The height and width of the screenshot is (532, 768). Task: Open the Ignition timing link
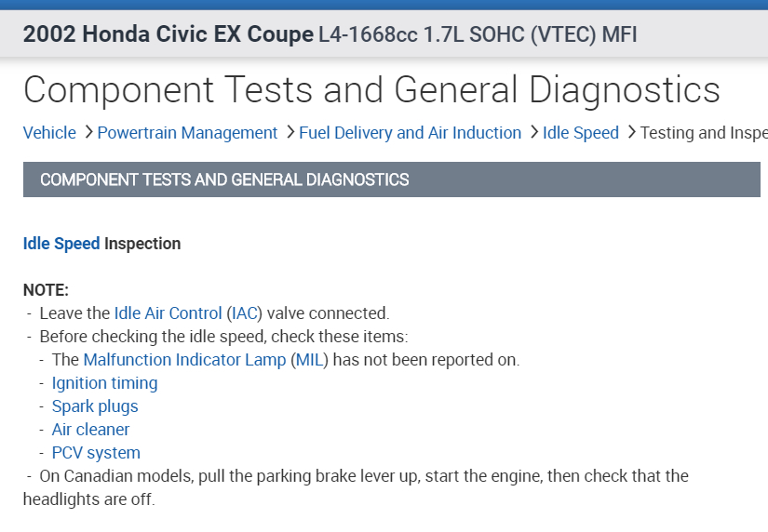pyautogui.click(x=104, y=383)
